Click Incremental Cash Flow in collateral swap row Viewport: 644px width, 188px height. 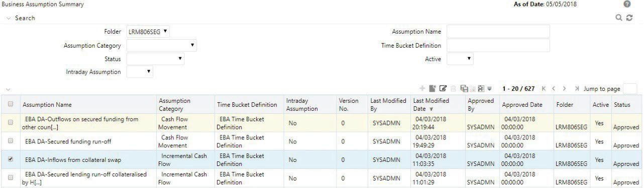click(183, 160)
